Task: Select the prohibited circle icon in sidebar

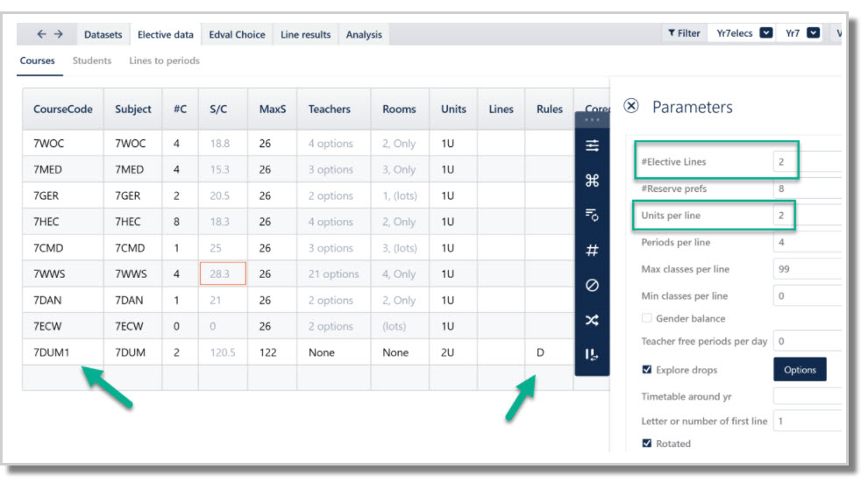Action: pyautogui.click(x=592, y=285)
